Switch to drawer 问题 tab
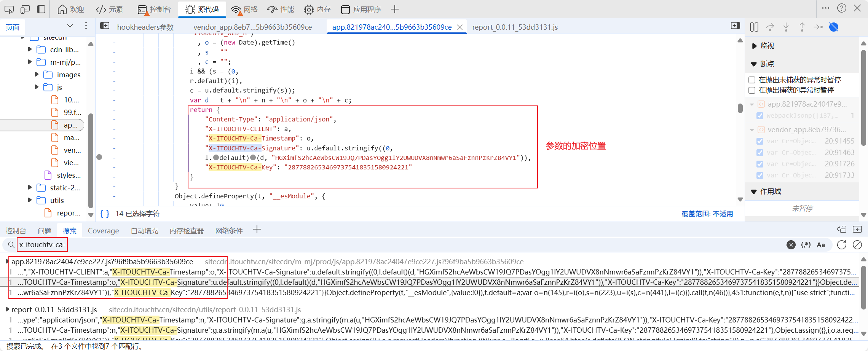868x351 pixels. 44,231
